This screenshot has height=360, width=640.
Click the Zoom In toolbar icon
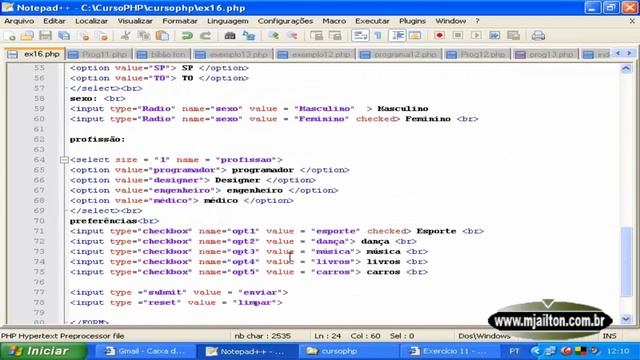tap(273, 36)
